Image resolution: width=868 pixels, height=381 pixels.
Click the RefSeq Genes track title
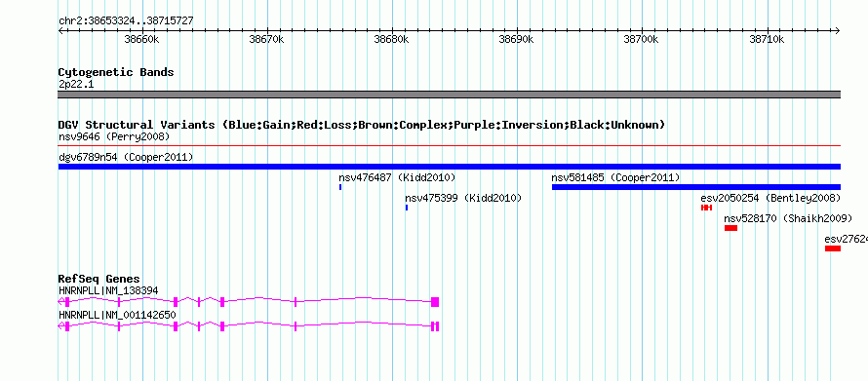[99, 279]
